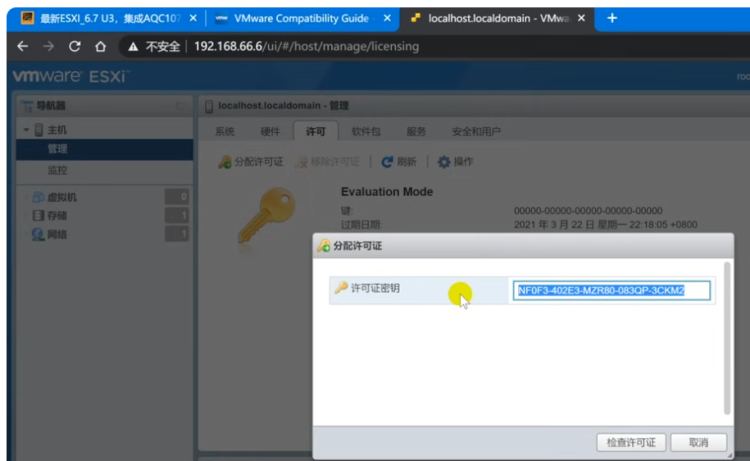Switch to VMware Compatibility Guide tab

[301, 19]
